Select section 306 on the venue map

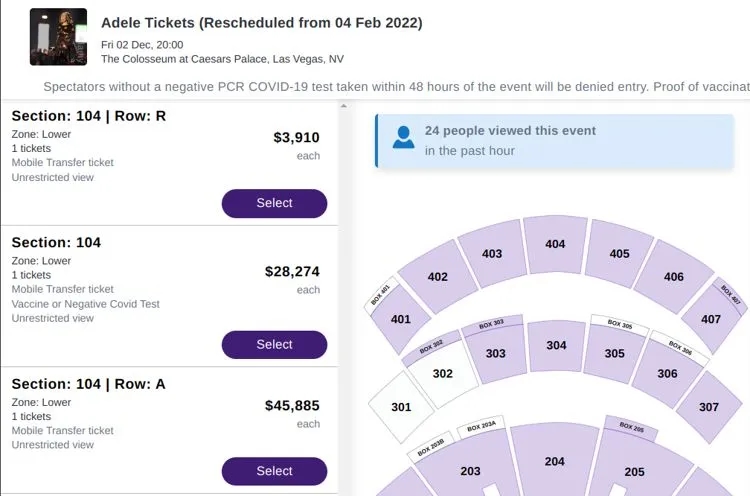click(x=667, y=374)
